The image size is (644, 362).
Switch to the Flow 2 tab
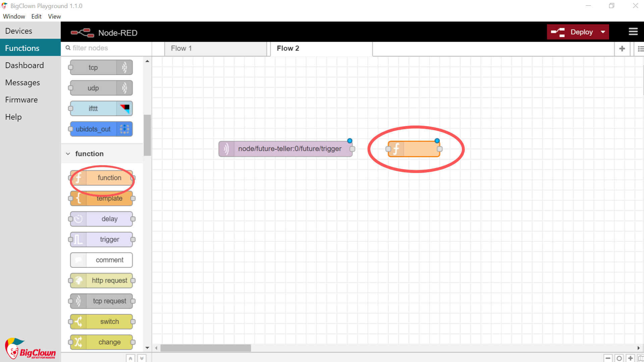click(321, 49)
